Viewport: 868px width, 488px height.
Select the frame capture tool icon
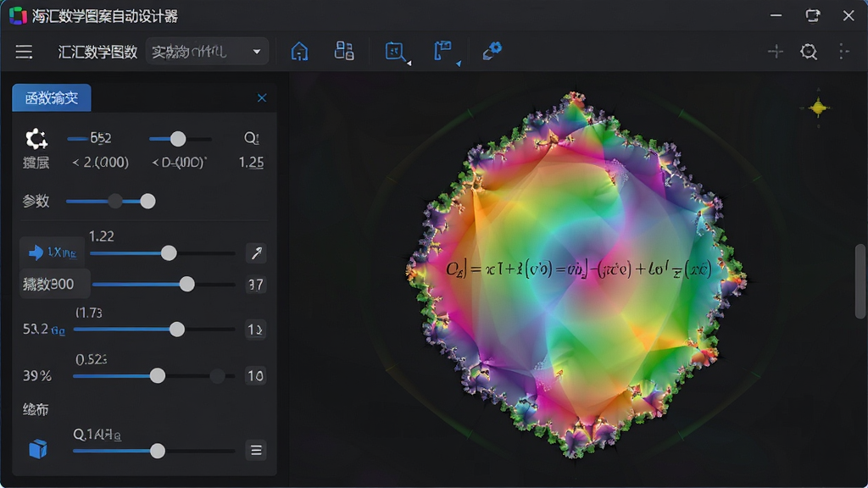coord(395,52)
